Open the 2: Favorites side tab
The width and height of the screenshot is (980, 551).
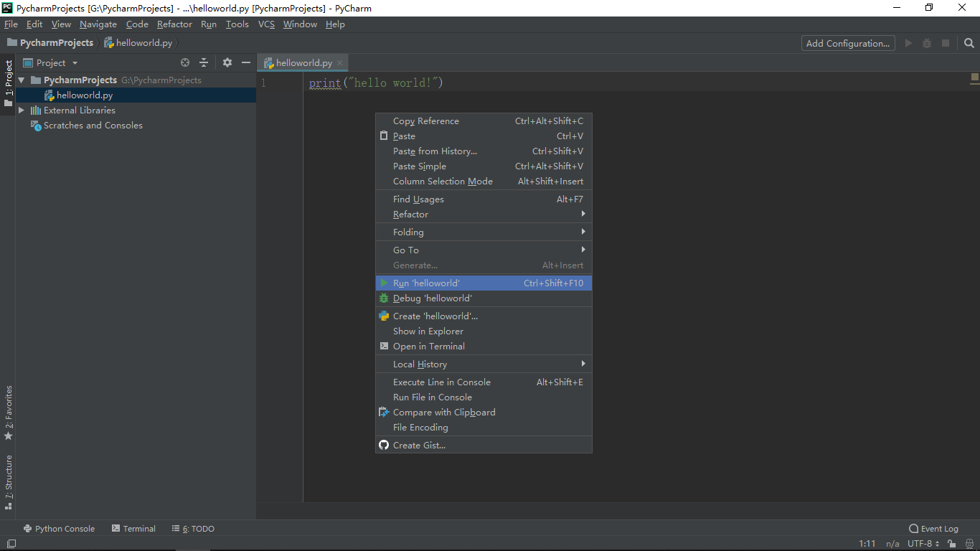8,413
